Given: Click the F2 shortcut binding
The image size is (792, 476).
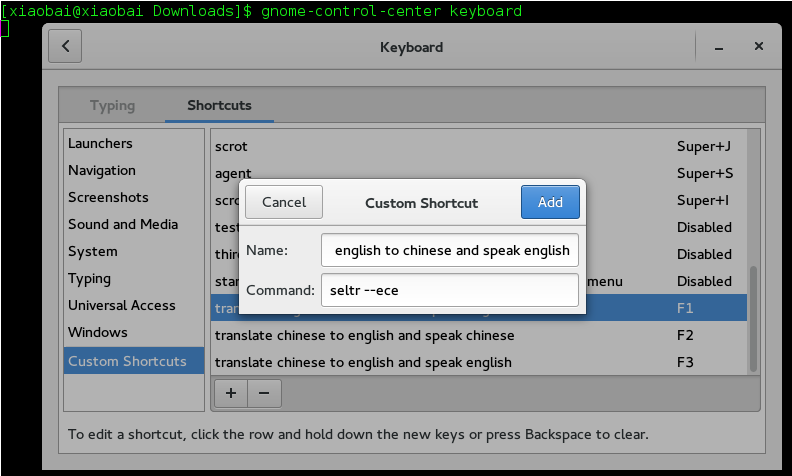Looking at the screenshot, I should (x=685, y=336).
